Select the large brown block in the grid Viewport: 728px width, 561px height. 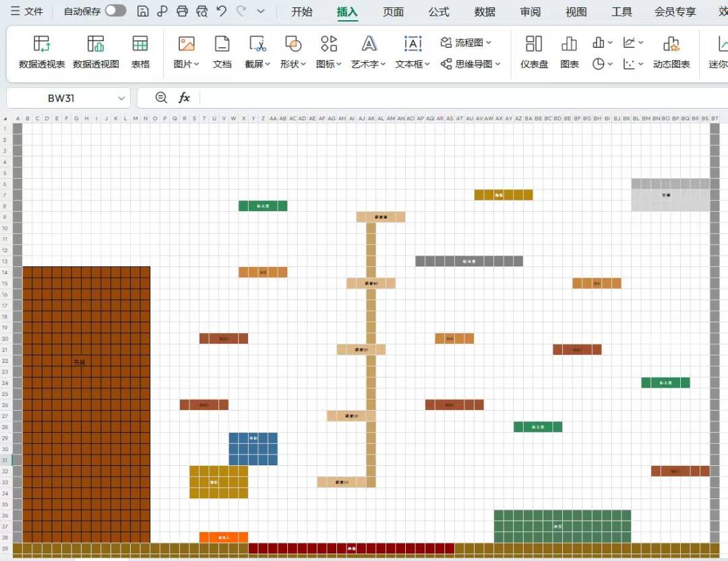pos(86,405)
